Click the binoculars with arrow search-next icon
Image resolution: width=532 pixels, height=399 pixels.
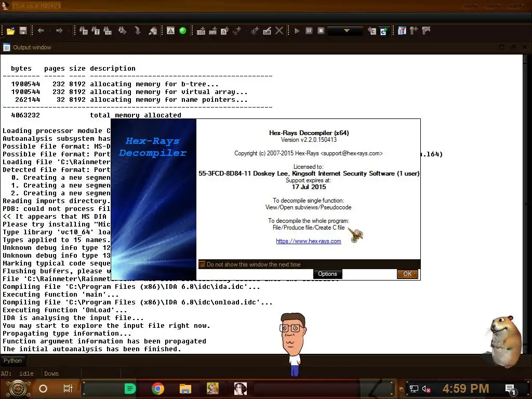(x=123, y=31)
